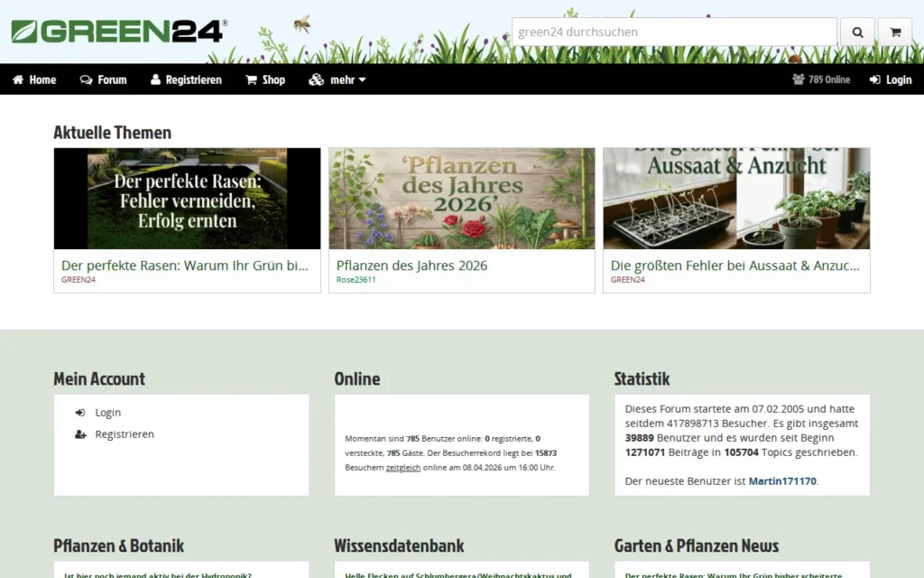Click the topics count 105704
Image resolution: width=924 pixels, height=578 pixels.
[742, 452]
